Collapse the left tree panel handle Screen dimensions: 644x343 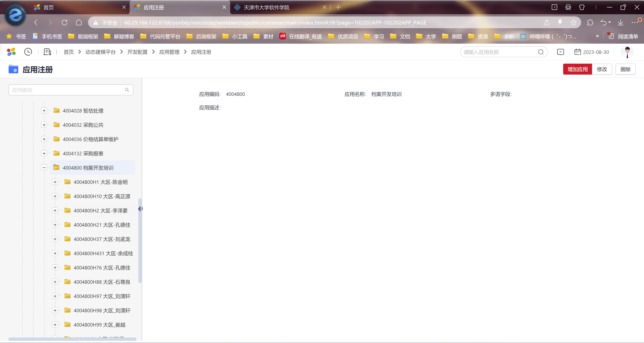point(140,209)
